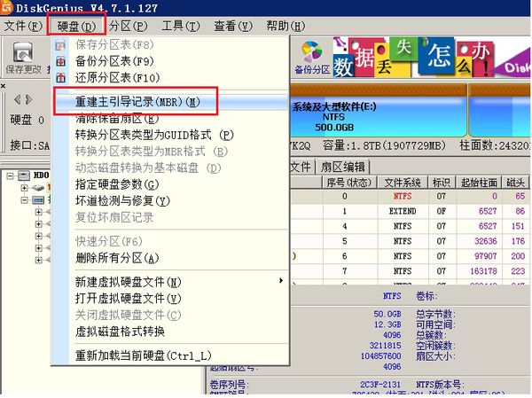The height and width of the screenshot is (398, 532).
Task: Select row with starting cylinder 32636
Action: pyautogui.click(x=410, y=241)
